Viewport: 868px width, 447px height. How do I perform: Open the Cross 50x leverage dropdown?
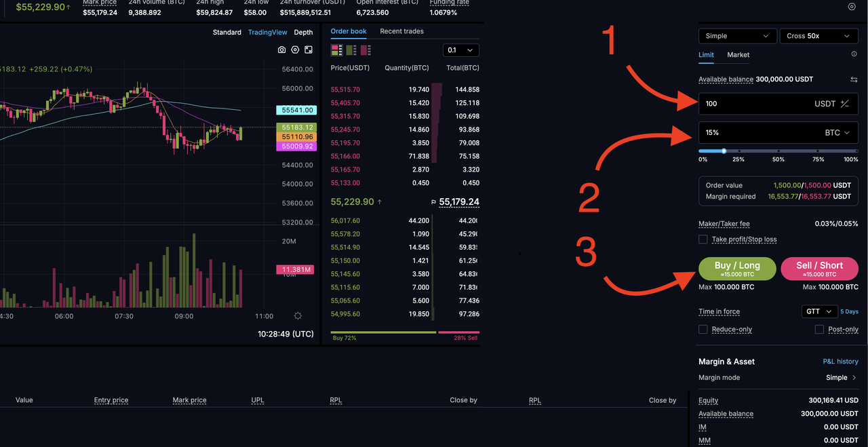[x=818, y=36]
